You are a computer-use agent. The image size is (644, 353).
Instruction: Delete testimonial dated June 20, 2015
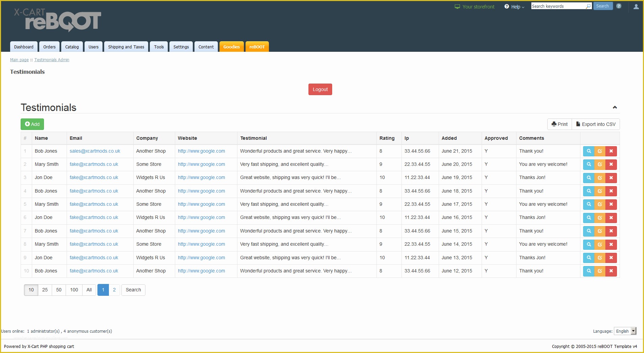pyautogui.click(x=611, y=164)
